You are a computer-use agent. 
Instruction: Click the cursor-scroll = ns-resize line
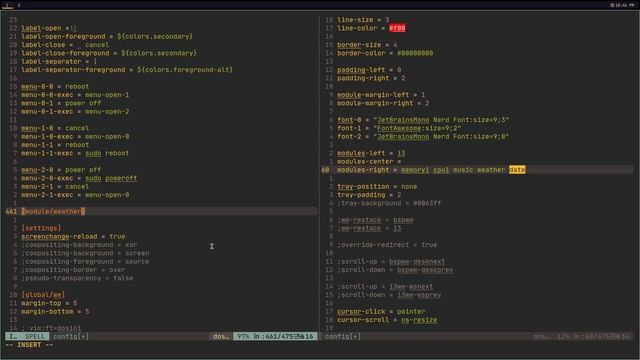387,320
